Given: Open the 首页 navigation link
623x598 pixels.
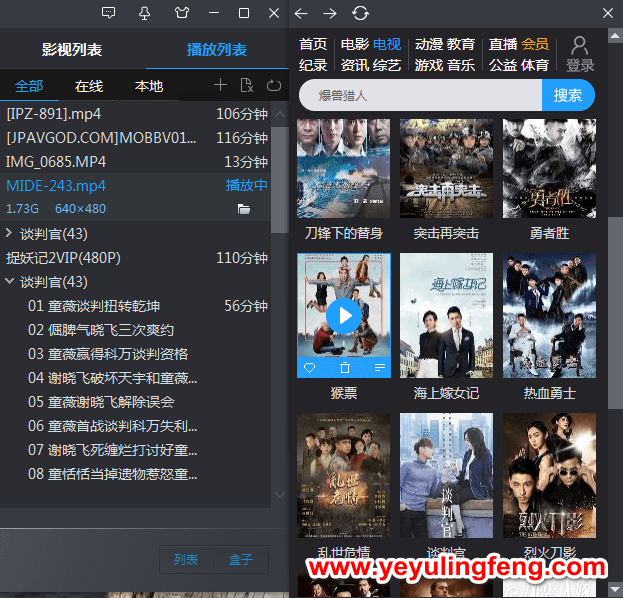Looking at the screenshot, I should tap(313, 44).
